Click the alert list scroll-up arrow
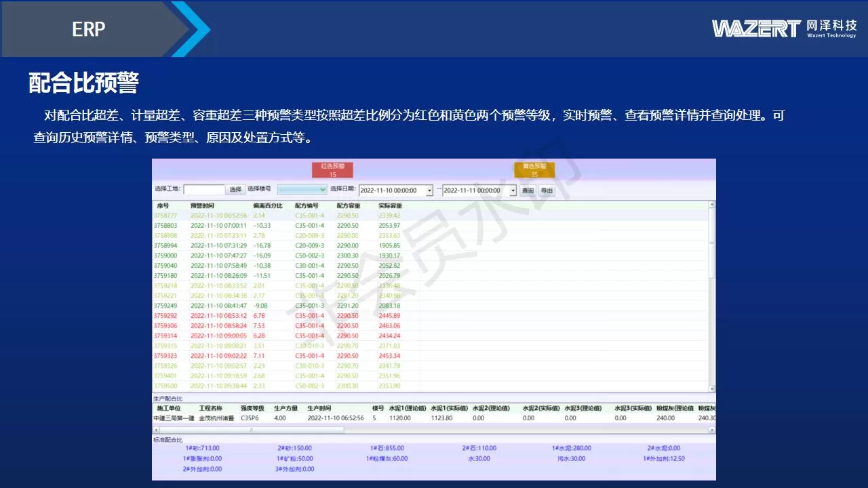Image resolution: width=868 pixels, height=488 pixels. point(711,205)
